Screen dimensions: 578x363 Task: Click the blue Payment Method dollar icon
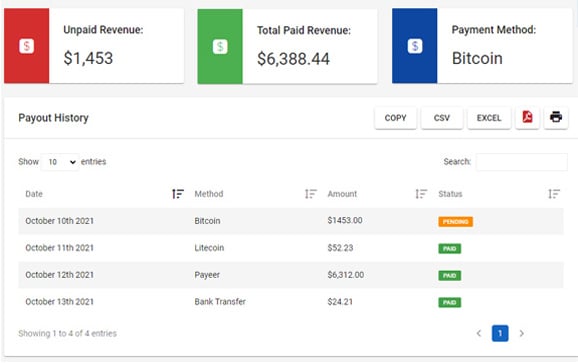[415, 46]
